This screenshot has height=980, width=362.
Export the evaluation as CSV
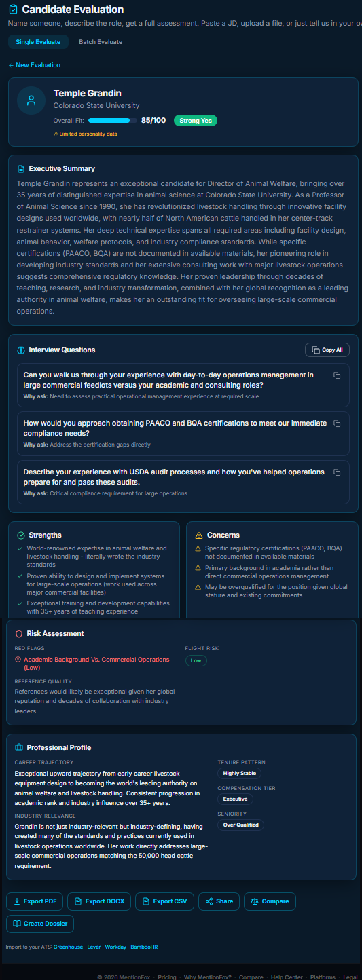164,901
